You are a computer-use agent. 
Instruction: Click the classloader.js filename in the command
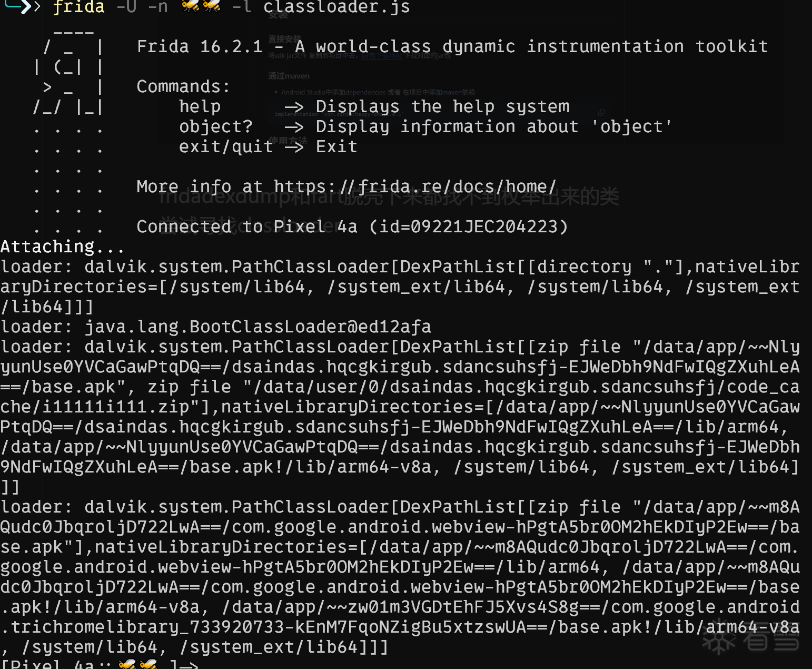336,7
